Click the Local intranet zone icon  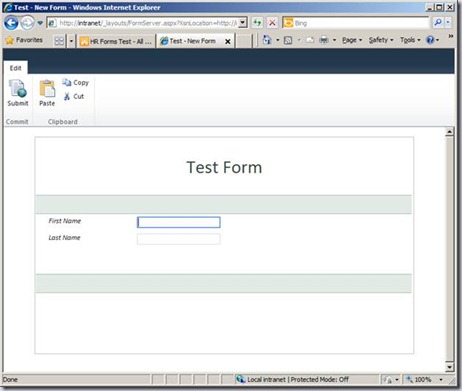point(240,379)
